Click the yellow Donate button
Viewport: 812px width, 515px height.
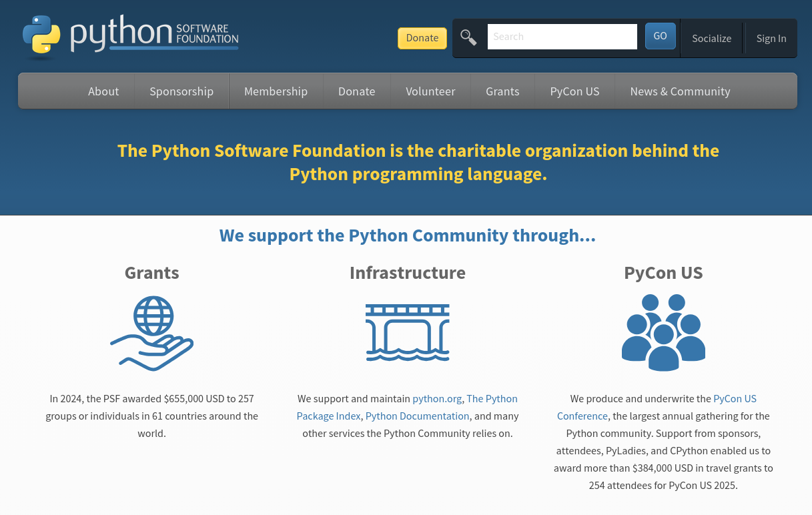point(422,38)
